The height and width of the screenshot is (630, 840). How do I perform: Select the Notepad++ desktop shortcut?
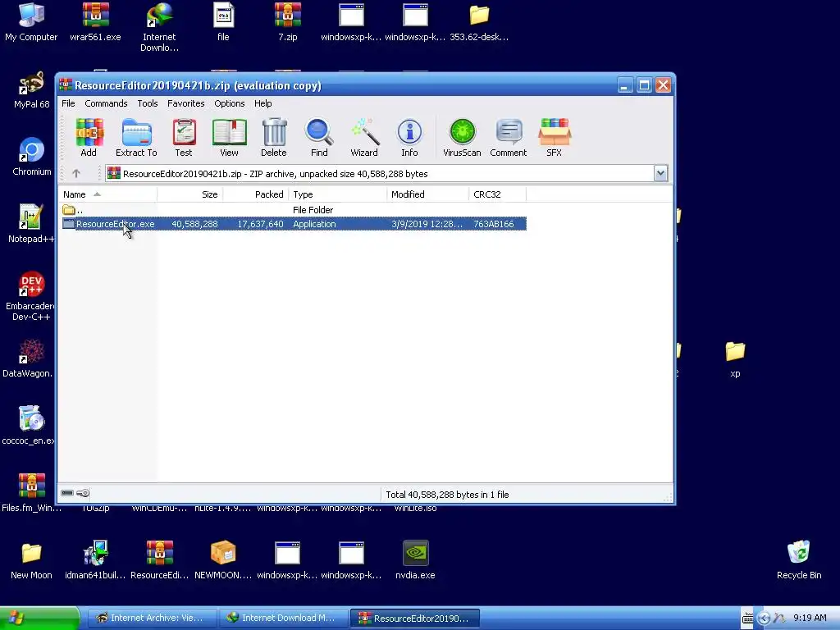[30, 224]
